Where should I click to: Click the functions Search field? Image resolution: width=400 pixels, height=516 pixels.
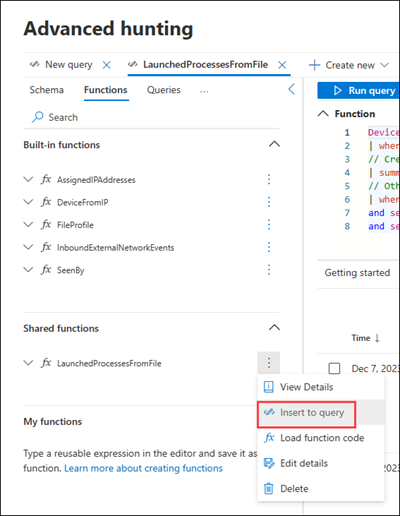tap(152, 117)
